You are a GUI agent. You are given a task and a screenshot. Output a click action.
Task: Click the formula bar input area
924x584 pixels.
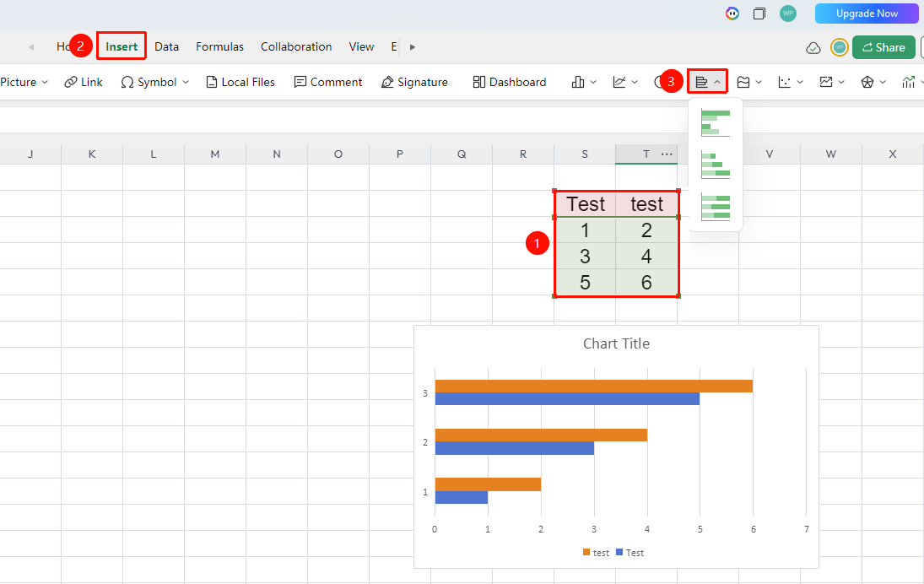(x=462, y=122)
